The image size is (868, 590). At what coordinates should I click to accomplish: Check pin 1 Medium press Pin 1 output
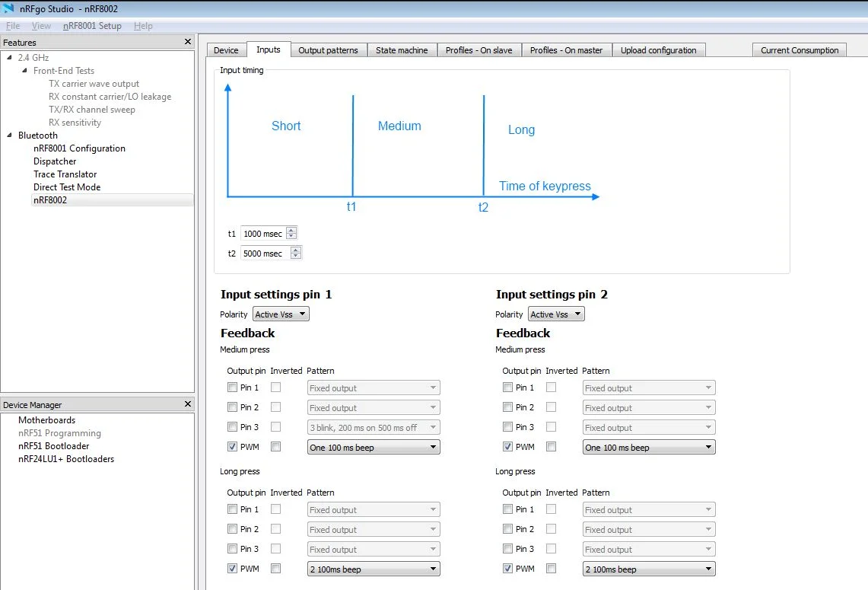click(x=232, y=387)
